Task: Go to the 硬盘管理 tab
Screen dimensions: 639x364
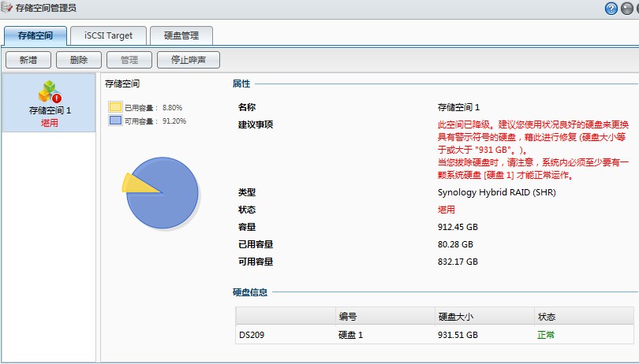Action: 181,35
